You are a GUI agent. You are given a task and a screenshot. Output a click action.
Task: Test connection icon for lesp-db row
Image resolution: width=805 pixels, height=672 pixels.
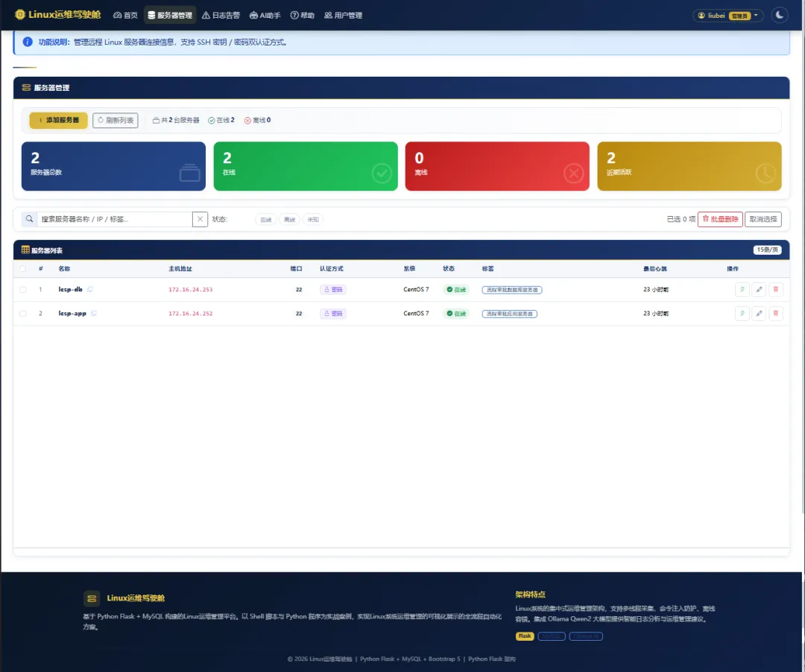742,289
